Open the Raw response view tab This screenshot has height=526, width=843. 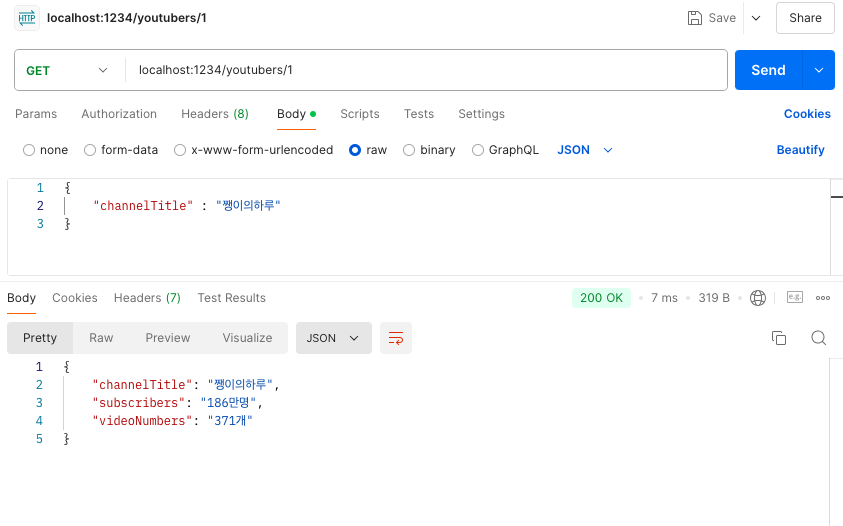101,338
